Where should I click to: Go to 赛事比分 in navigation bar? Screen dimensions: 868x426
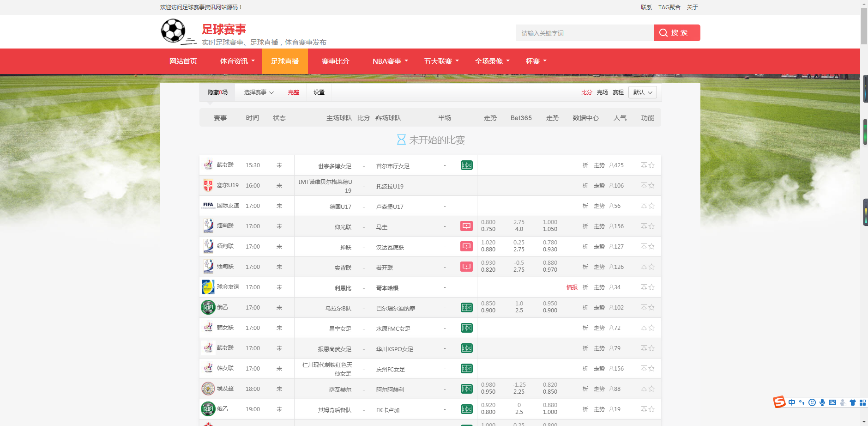335,61
